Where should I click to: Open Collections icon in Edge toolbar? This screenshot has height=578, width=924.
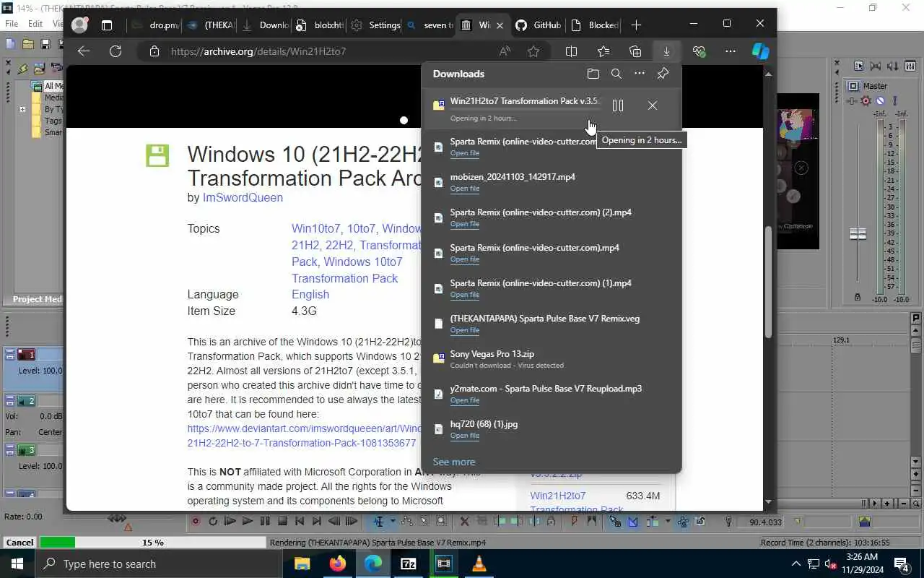(635, 51)
